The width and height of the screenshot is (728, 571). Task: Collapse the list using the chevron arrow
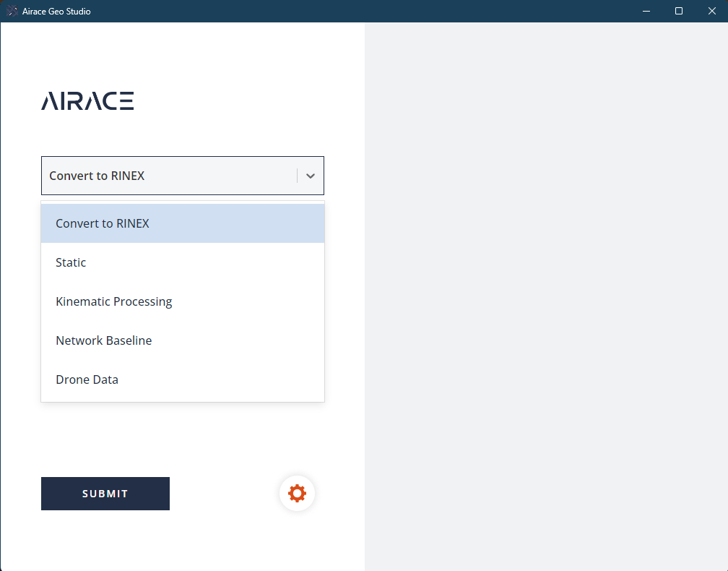(310, 176)
